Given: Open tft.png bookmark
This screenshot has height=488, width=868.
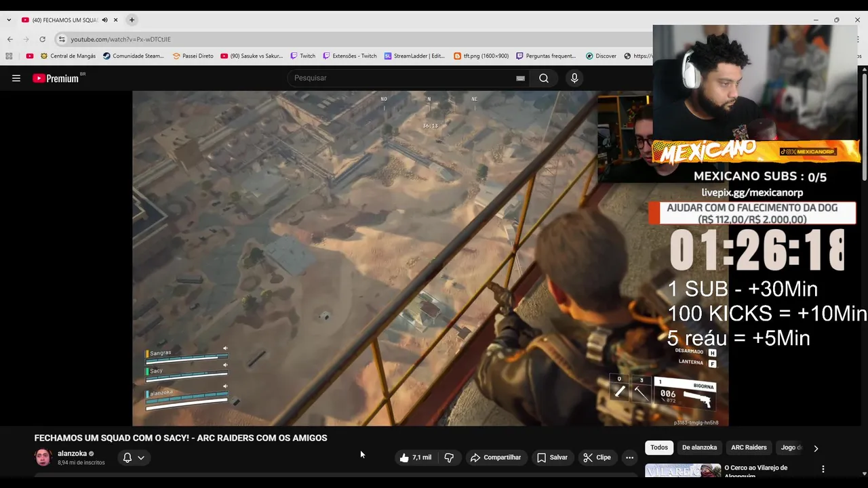Looking at the screenshot, I should pyautogui.click(x=481, y=56).
